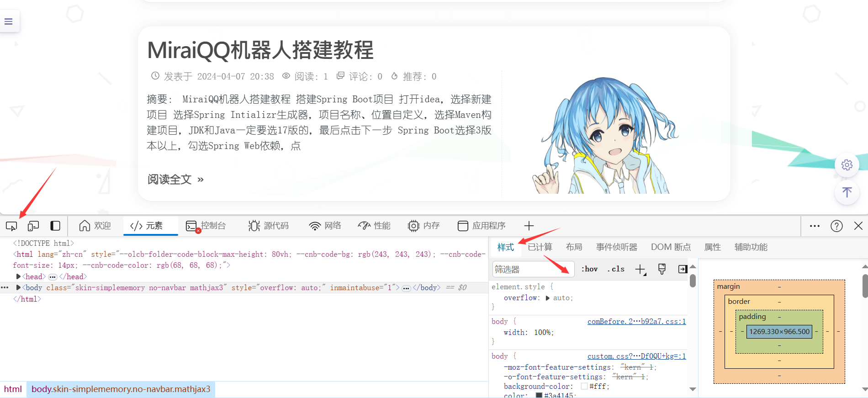Viewport: 868px width, 398px height.
Task: Close the DevTools panel
Action: (858, 226)
